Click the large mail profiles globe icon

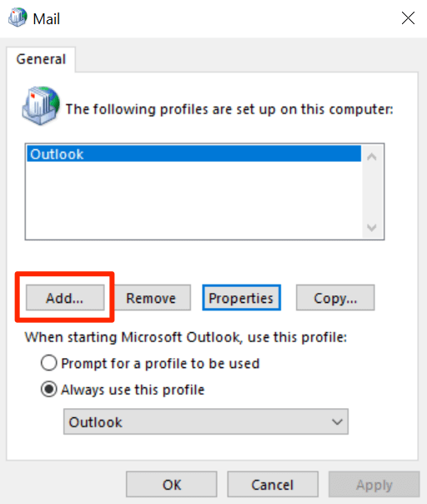click(x=41, y=105)
